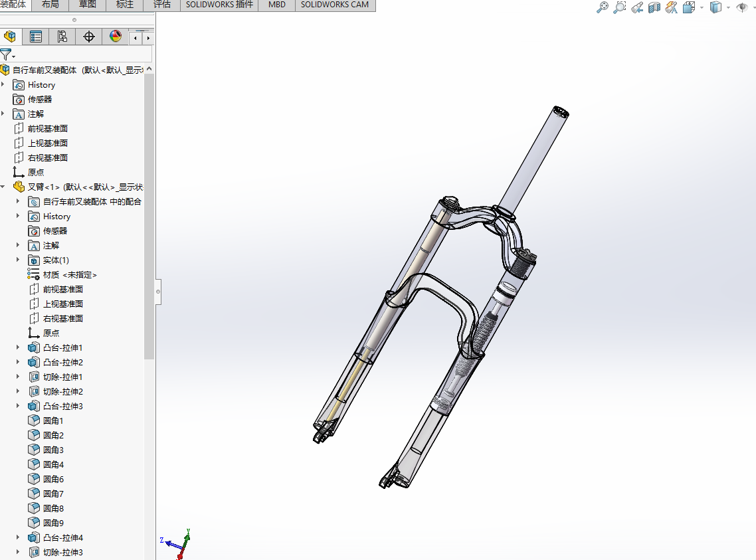Screen dimensions: 756x560
Task: Switch to the 草图 tab
Action: 87,5
